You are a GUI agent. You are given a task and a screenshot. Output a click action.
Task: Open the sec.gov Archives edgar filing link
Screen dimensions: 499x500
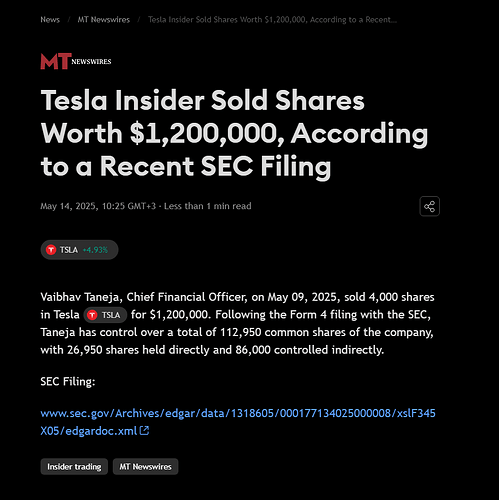pyautogui.click(x=238, y=422)
